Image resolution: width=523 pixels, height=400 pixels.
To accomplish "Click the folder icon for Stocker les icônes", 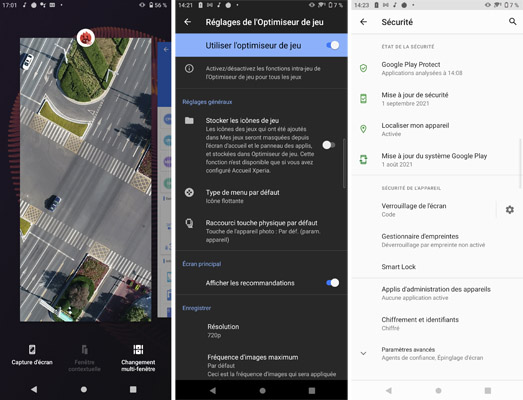I will (x=189, y=120).
